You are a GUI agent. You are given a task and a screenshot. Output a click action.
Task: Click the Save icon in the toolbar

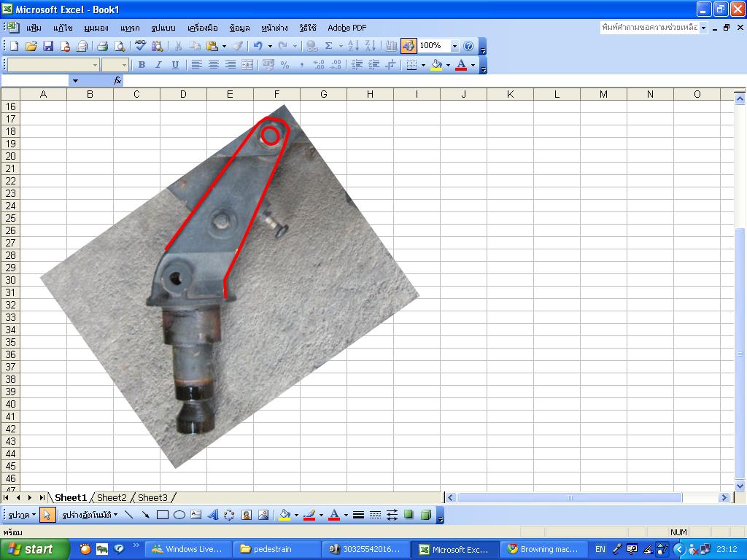(48, 46)
